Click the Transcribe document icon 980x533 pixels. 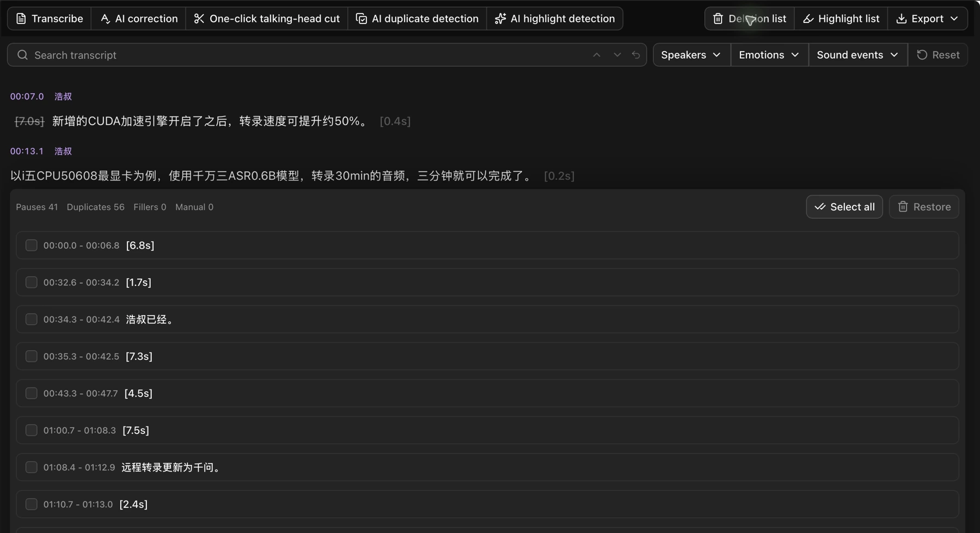[21, 19]
